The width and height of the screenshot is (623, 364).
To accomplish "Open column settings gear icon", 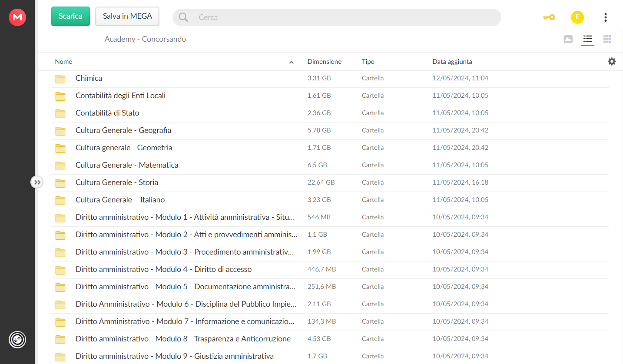I will coord(612,62).
